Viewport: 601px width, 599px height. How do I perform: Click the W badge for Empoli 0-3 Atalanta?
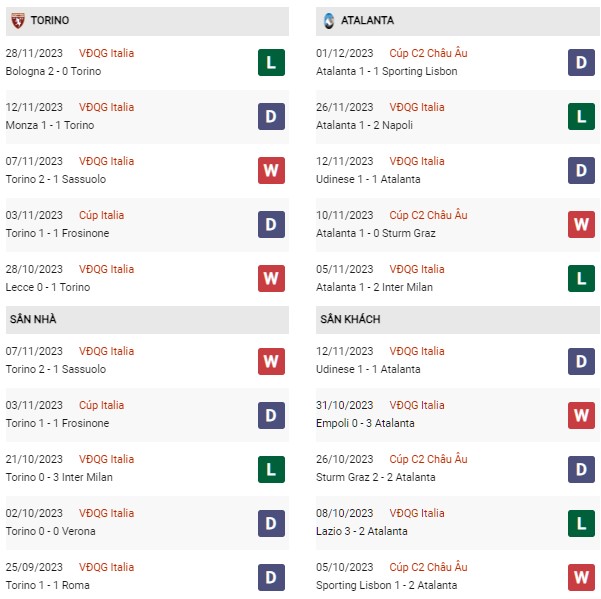click(x=581, y=415)
